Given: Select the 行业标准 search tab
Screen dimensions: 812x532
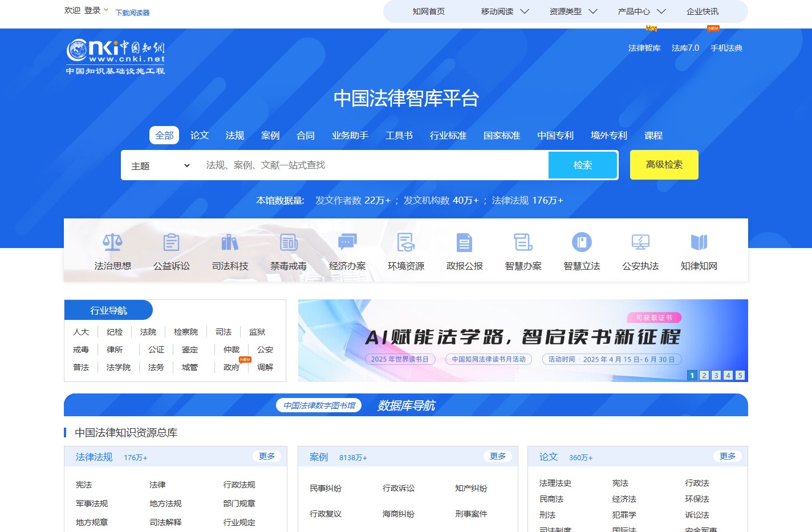Looking at the screenshot, I should (448, 135).
